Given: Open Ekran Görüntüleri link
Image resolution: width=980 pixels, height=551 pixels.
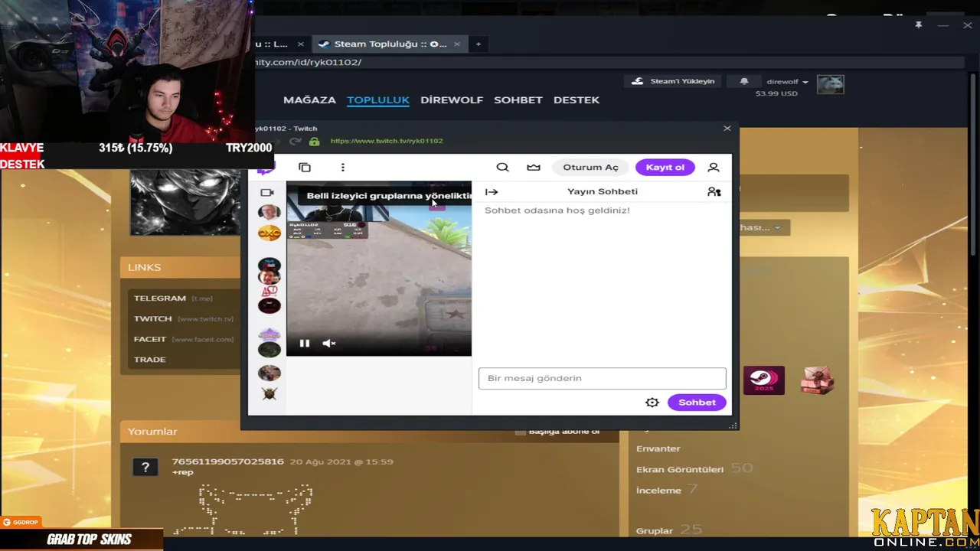Looking at the screenshot, I should pyautogui.click(x=680, y=469).
